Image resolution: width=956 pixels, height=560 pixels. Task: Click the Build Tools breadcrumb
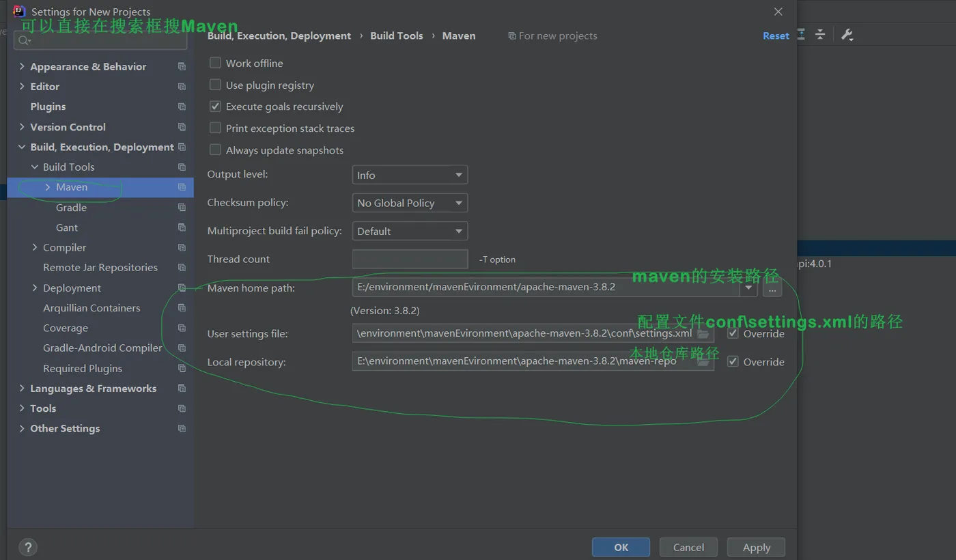(x=397, y=36)
